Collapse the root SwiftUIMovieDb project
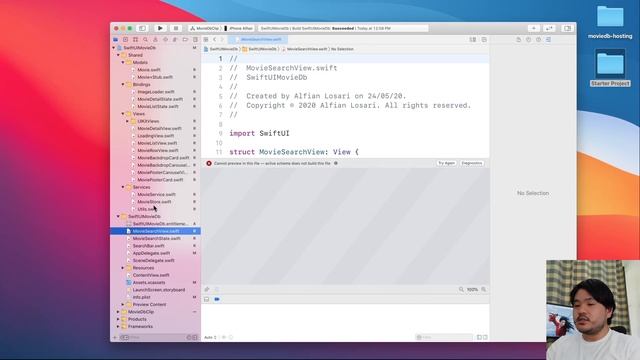The height and width of the screenshot is (360, 640). (x=114, y=48)
